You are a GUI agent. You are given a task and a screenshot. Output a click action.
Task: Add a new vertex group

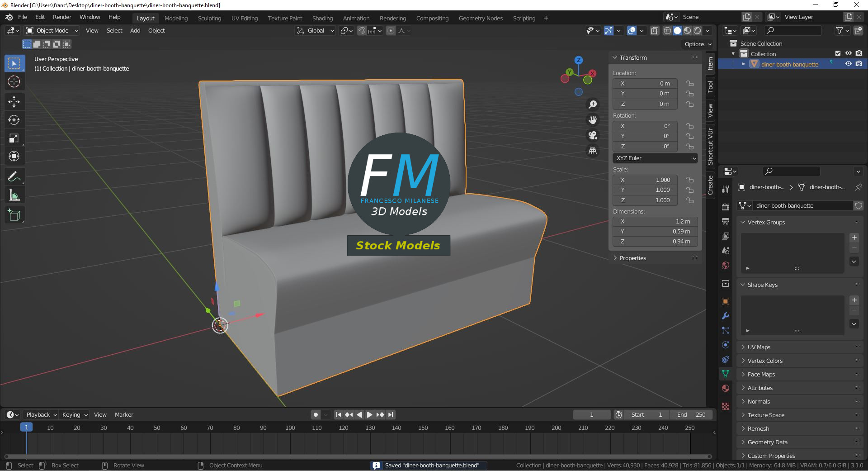(x=854, y=238)
